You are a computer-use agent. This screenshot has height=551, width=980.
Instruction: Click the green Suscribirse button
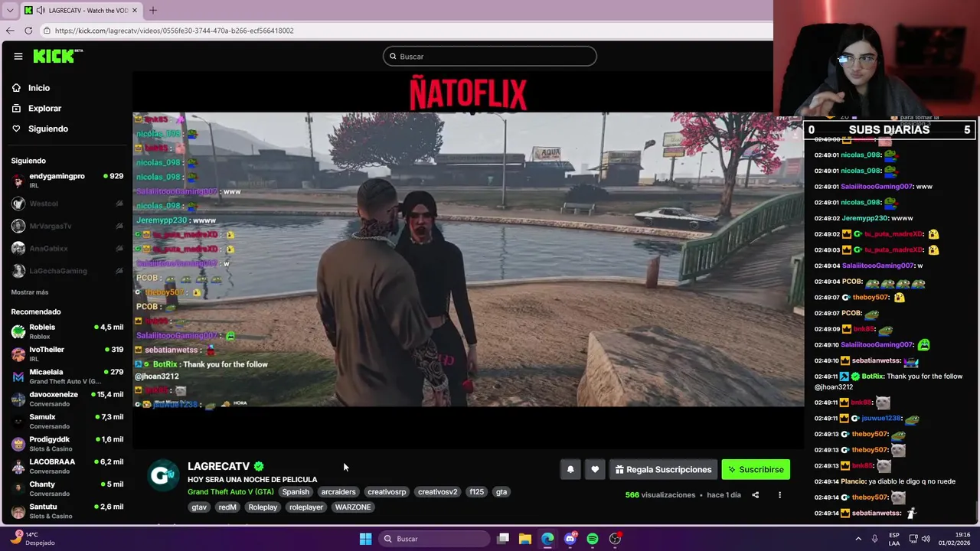click(756, 470)
